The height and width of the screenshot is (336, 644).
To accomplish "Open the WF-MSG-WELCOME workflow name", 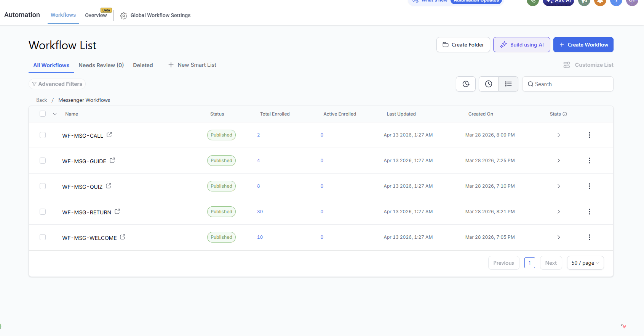I will [x=89, y=238].
